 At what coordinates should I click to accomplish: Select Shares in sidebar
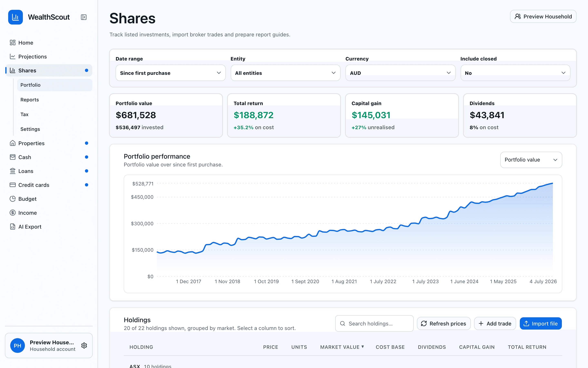(x=49, y=70)
